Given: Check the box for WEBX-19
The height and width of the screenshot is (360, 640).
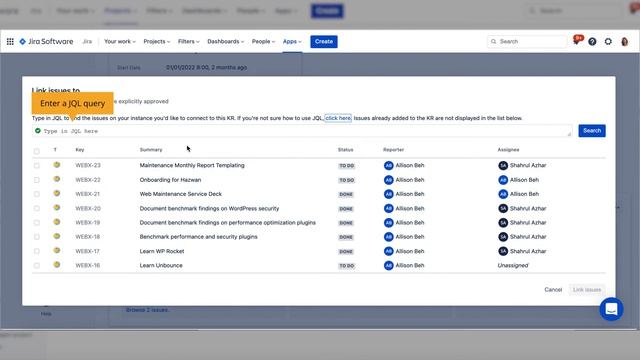Looking at the screenshot, I should [37, 222].
